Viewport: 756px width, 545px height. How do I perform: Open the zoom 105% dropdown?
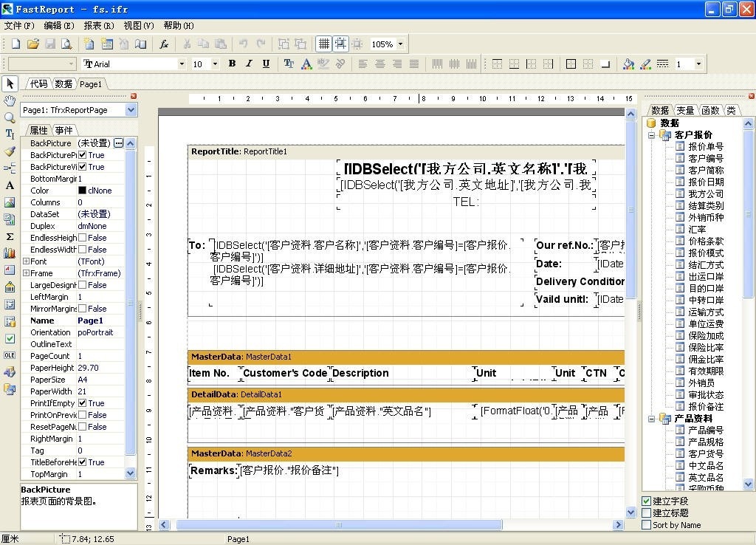pyautogui.click(x=400, y=44)
